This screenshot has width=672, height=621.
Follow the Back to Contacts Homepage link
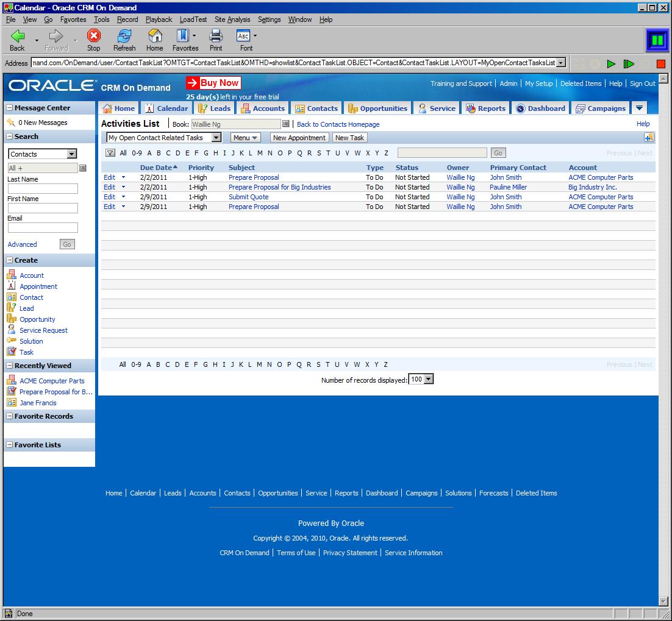(x=338, y=124)
